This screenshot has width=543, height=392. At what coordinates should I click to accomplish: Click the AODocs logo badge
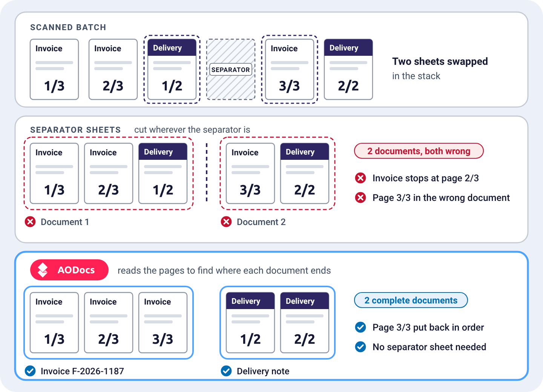coord(69,270)
